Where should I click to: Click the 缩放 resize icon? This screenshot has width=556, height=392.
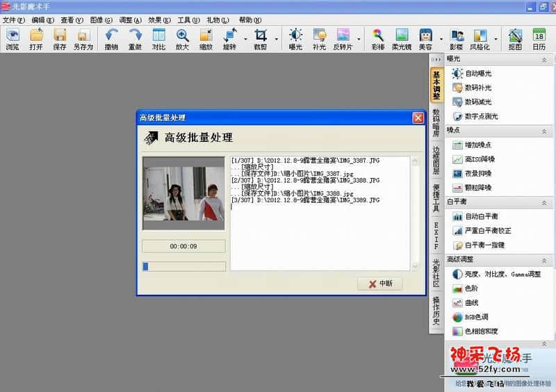pos(206,39)
